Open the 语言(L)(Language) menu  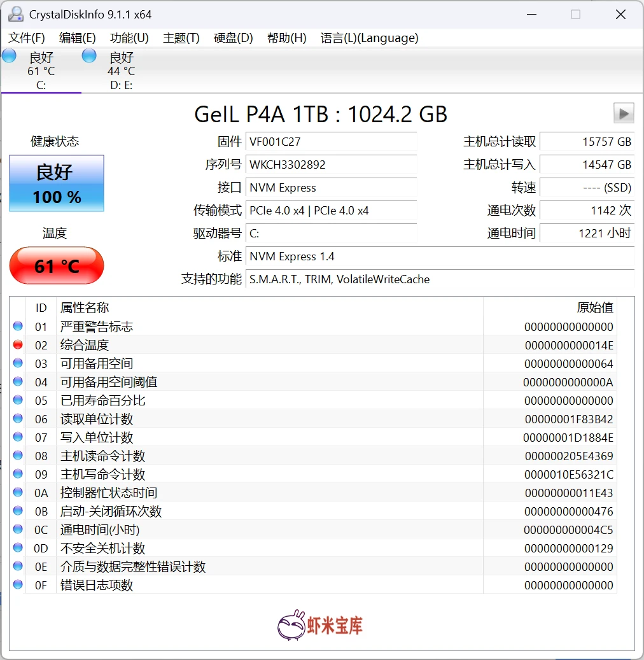pyautogui.click(x=369, y=38)
